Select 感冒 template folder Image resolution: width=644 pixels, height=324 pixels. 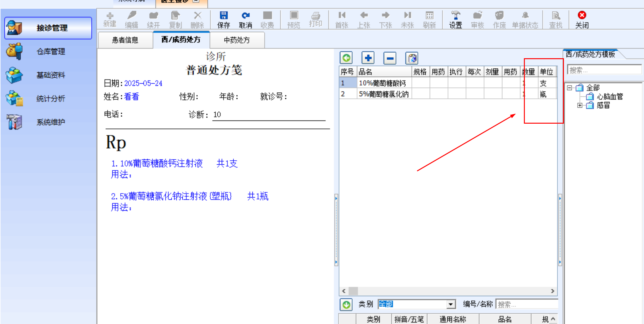(x=604, y=105)
